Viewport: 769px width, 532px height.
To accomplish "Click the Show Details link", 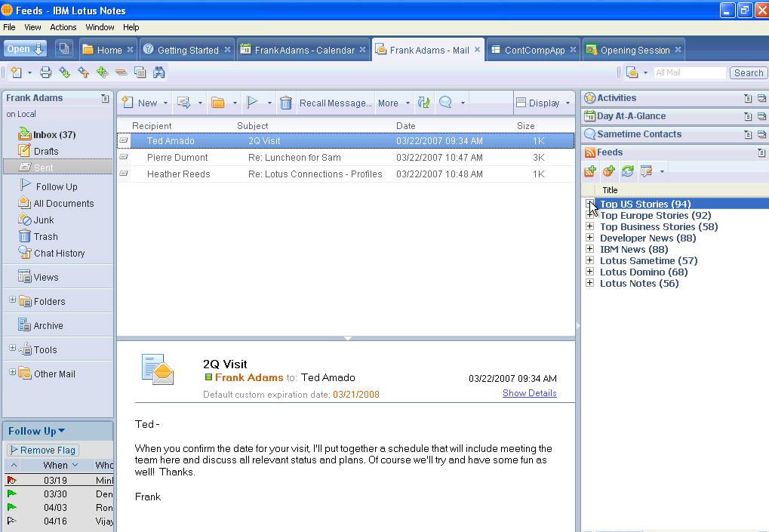I will pos(529,393).
